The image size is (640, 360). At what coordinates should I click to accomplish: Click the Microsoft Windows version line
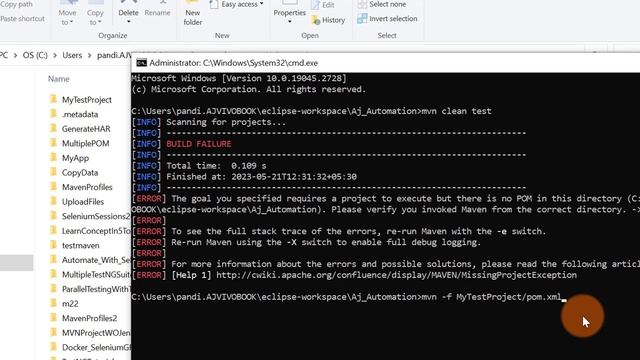(x=239, y=78)
